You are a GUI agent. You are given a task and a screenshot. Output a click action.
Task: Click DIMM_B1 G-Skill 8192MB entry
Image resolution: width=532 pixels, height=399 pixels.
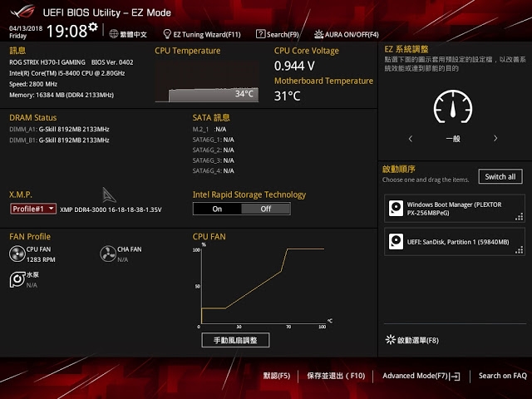click(59, 140)
